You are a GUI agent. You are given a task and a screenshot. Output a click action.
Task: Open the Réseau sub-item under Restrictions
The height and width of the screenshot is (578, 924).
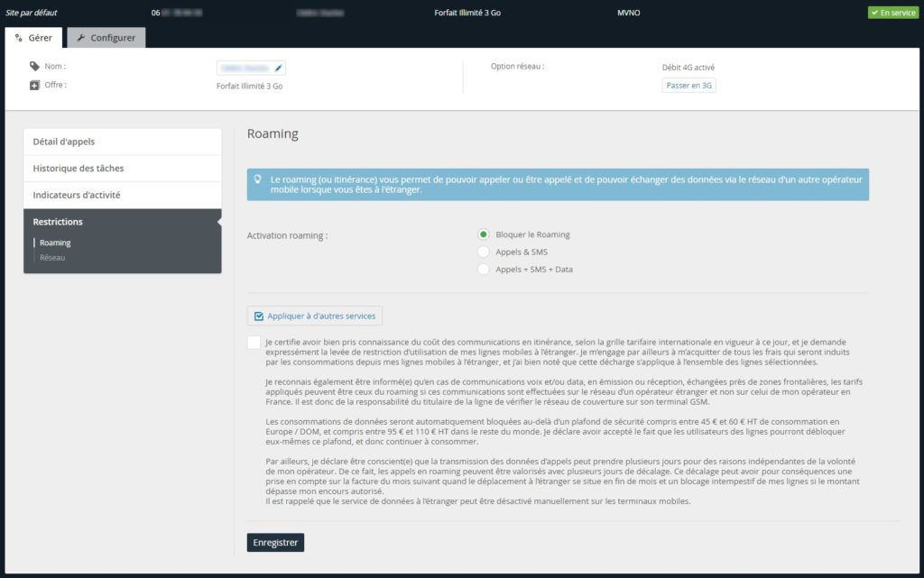coord(52,257)
